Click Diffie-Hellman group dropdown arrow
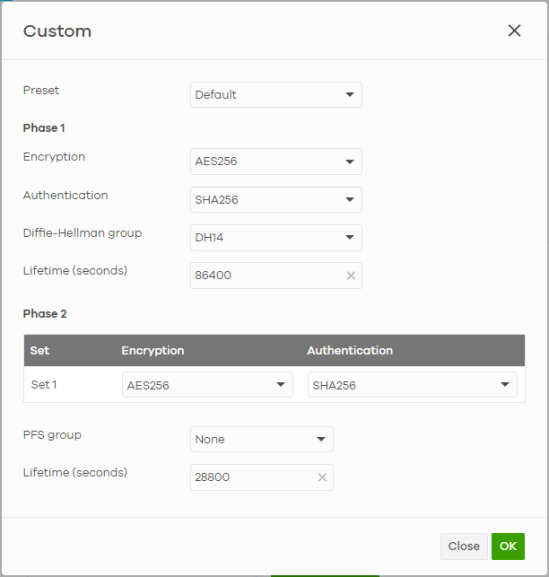The width and height of the screenshot is (549, 577). coord(350,237)
